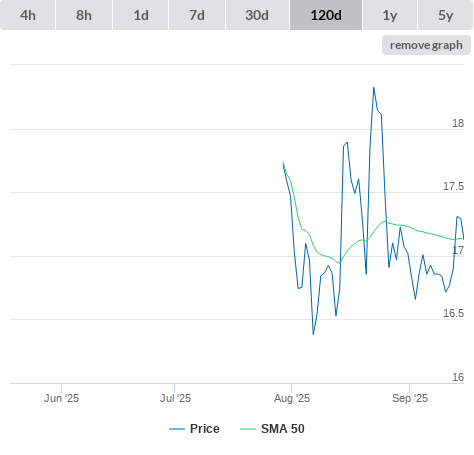474x455 pixels.
Task: Switch chart to the 1y range
Action: [x=390, y=15]
